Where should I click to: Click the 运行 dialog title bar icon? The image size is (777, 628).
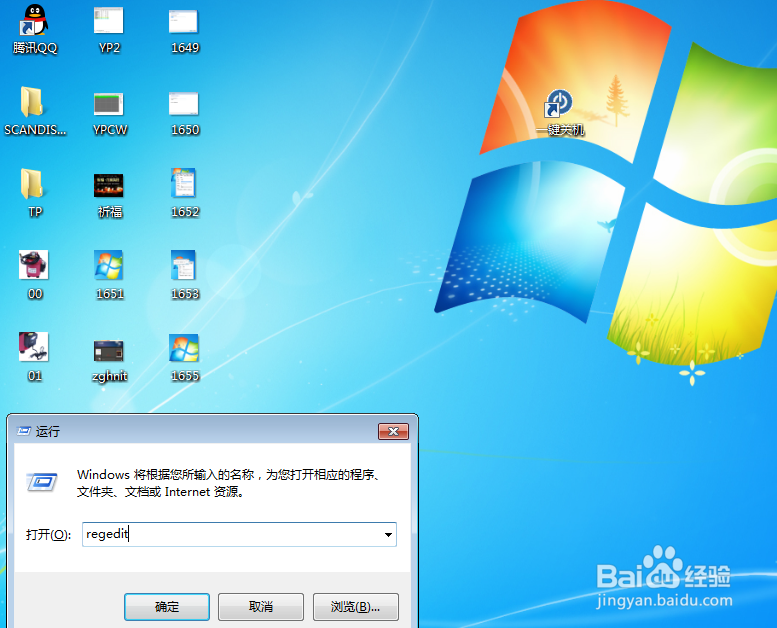click(24, 431)
